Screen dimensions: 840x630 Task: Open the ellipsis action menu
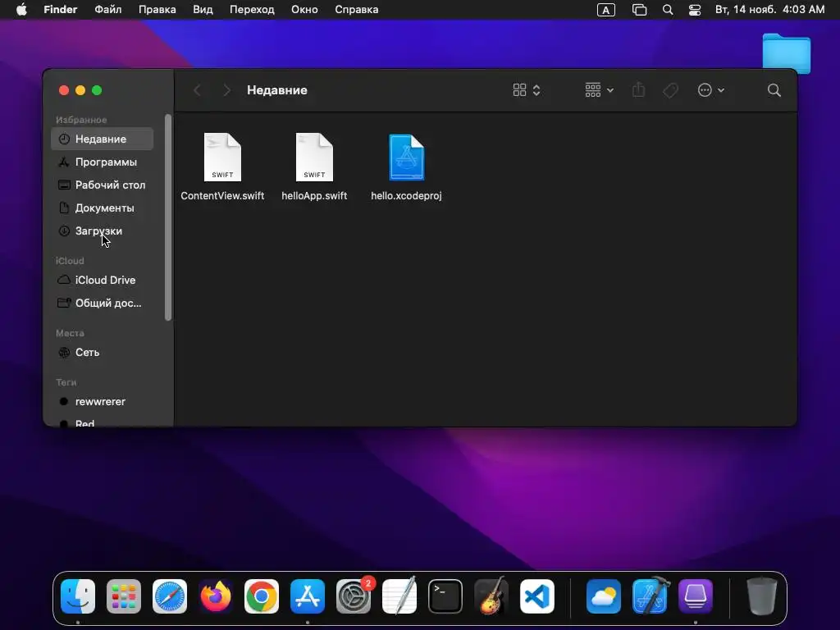click(x=711, y=90)
